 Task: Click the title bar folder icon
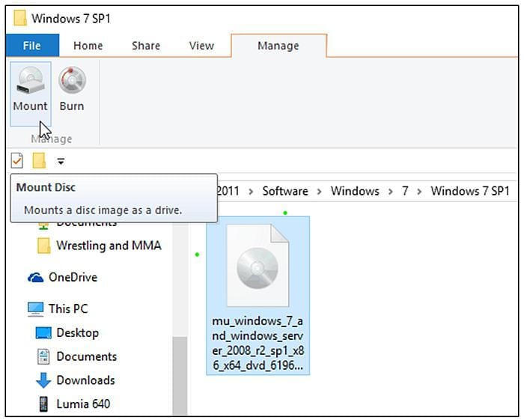(19, 18)
